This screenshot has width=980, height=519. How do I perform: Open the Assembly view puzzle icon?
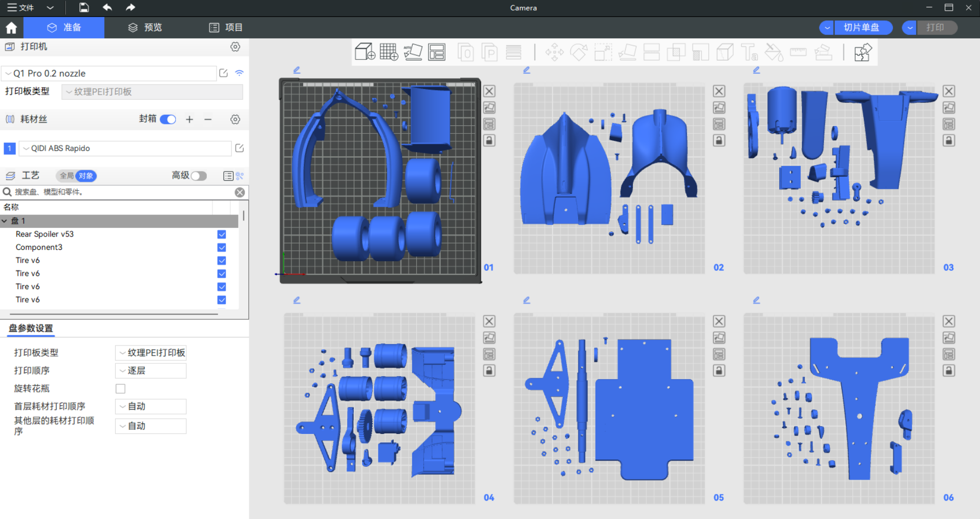(x=863, y=52)
